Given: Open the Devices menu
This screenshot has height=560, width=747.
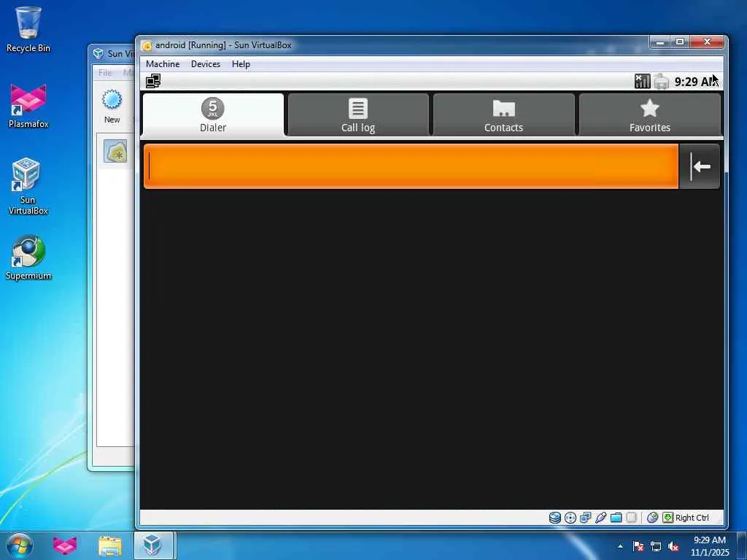Looking at the screenshot, I should (206, 64).
